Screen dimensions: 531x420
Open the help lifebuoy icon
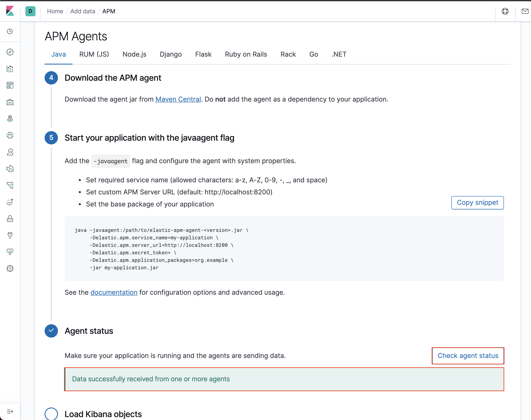pyautogui.click(x=505, y=11)
